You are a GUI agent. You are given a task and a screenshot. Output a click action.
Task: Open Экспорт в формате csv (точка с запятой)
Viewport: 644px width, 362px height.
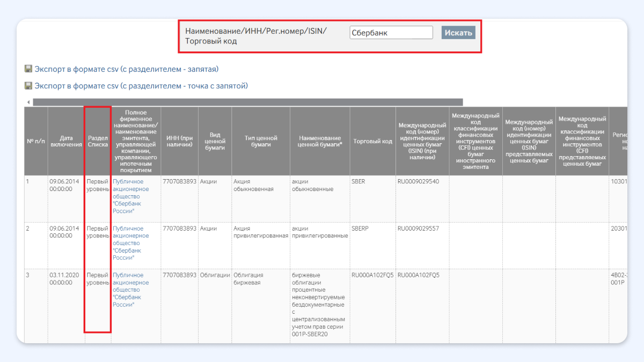pyautogui.click(x=141, y=86)
